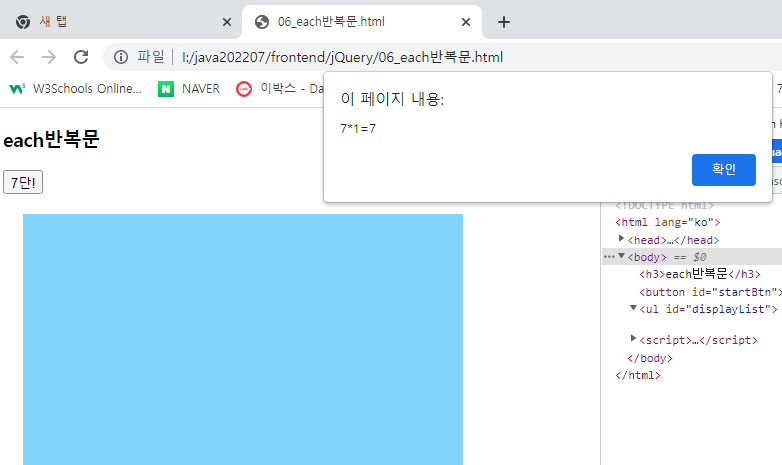Expand the head element in DevTools
Screen dimensions: 782x465
[621, 238]
